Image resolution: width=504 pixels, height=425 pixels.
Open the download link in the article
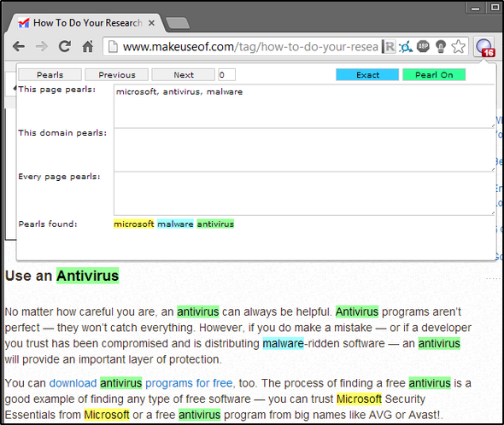click(x=73, y=383)
